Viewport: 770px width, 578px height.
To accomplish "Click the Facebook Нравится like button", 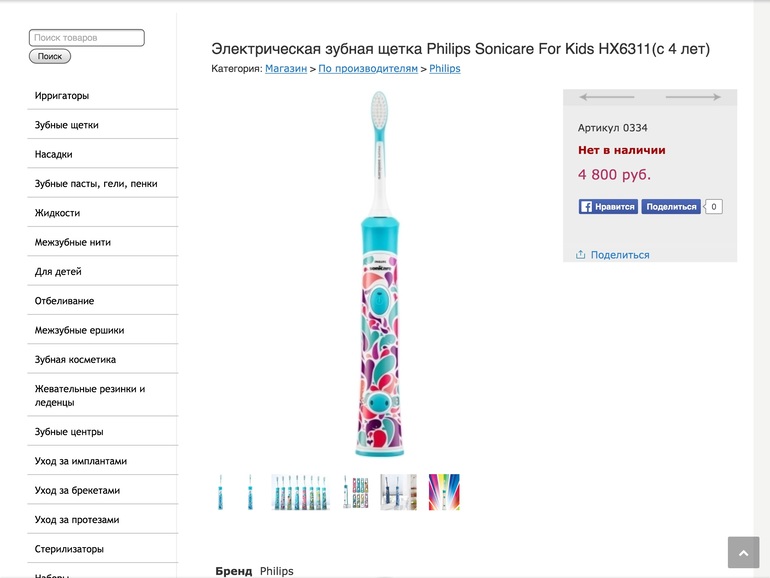I will 608,207.
